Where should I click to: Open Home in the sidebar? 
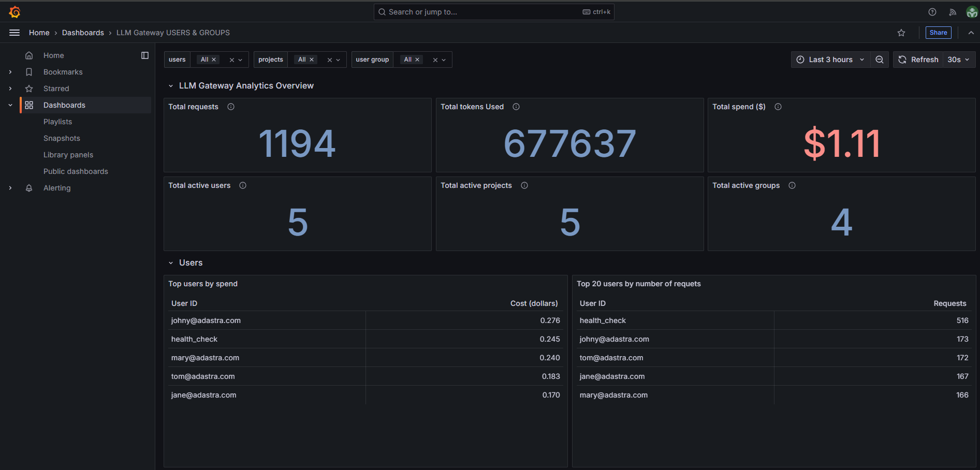click(54, 55)
